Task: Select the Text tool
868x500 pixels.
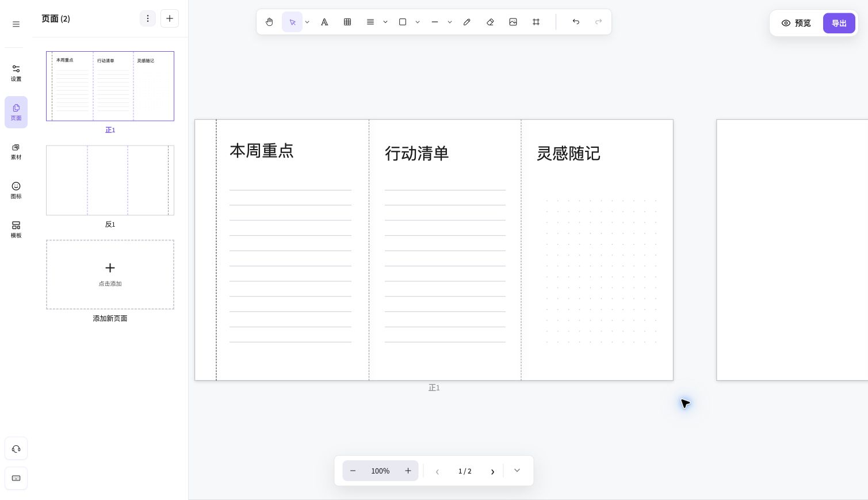Action: point(324,22)
